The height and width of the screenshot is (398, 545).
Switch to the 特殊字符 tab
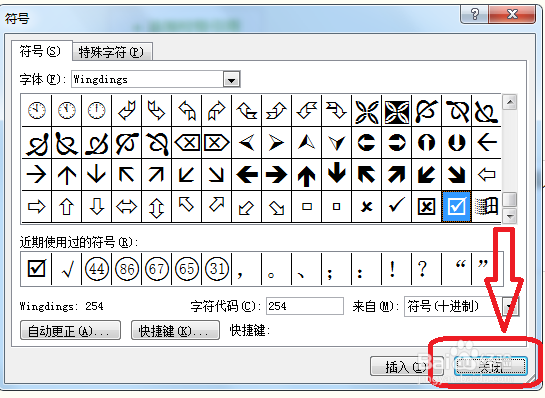(x=111, y=52)
